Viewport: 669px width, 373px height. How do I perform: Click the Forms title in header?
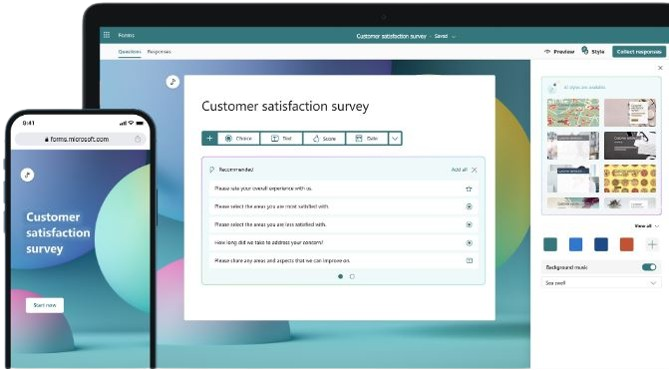point(126,35)
